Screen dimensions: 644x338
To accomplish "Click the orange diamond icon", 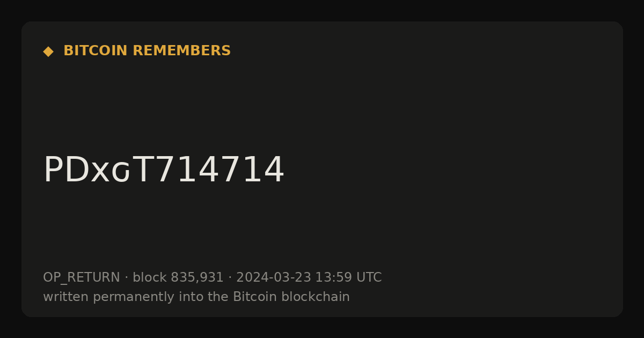I will coord(48,52).
